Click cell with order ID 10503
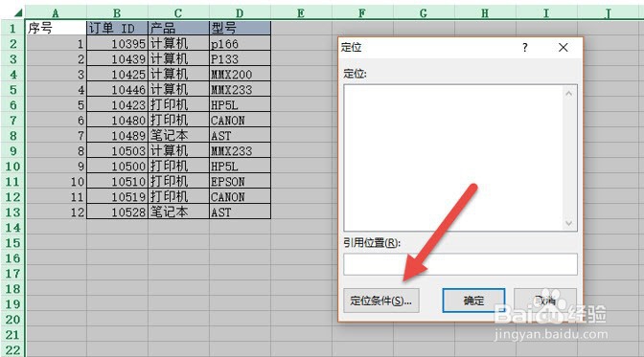 click(117, 150)
